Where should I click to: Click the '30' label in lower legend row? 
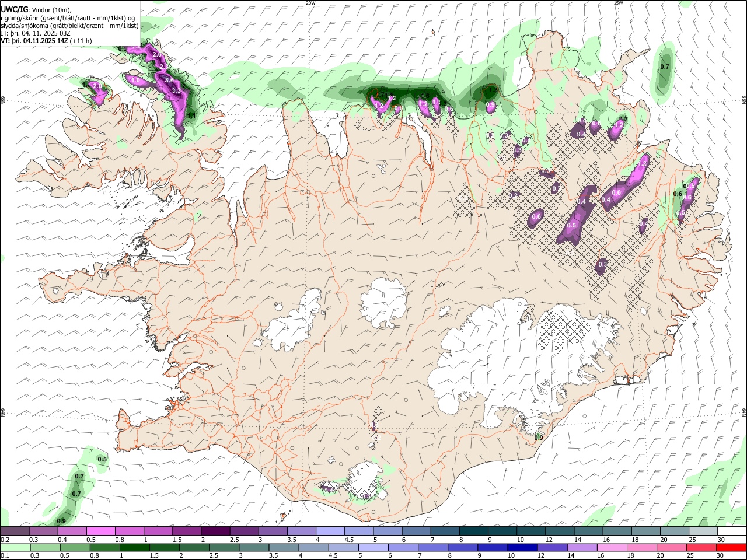721,556
